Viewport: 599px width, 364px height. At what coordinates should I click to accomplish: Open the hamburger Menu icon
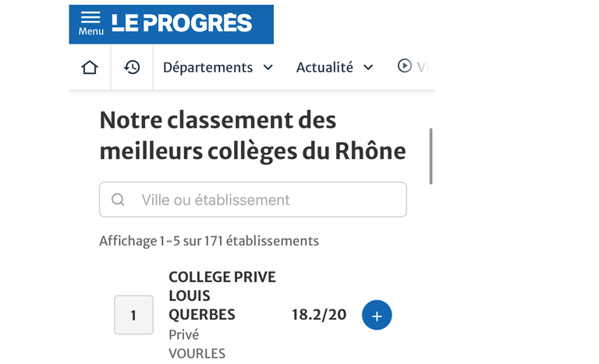(90, 23)
